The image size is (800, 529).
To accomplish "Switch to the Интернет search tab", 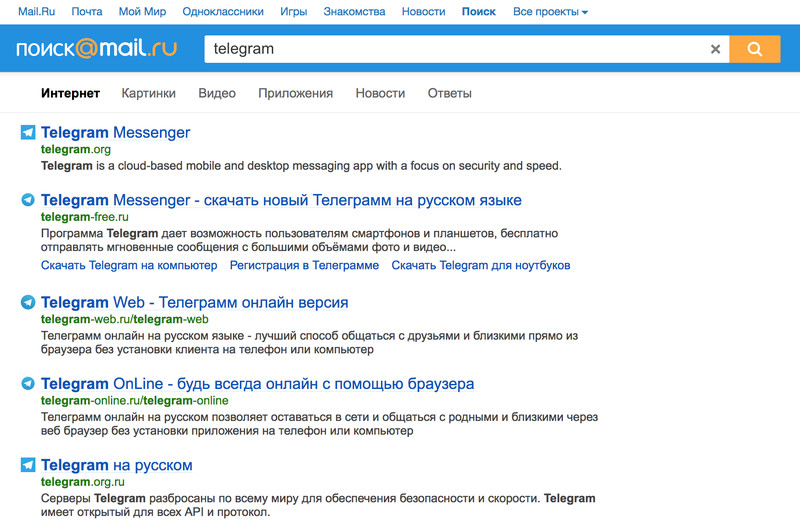I will pyautogui.click(x=70, y=93).
